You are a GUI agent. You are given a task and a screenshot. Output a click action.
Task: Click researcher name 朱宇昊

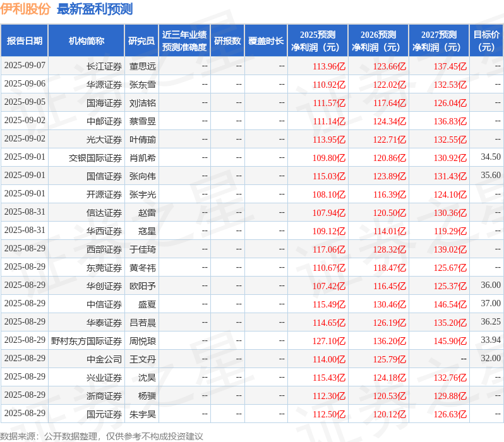click(142, 415)
